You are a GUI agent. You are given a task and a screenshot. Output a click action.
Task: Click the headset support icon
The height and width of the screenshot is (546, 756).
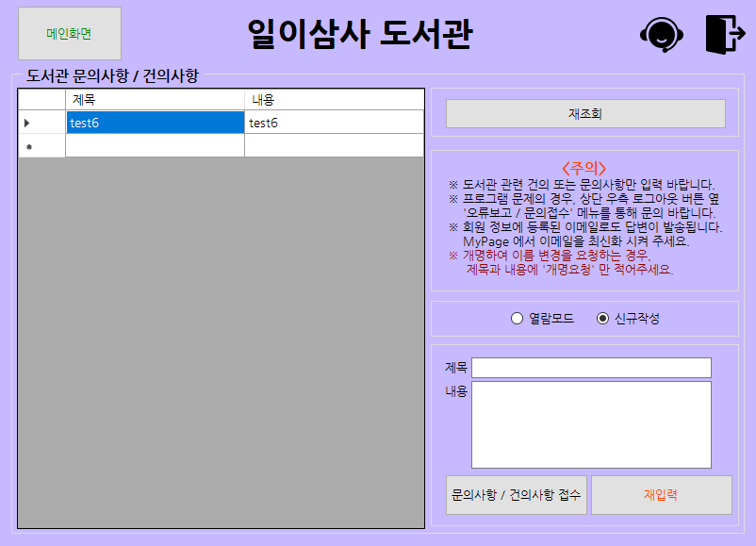(665, 32)
